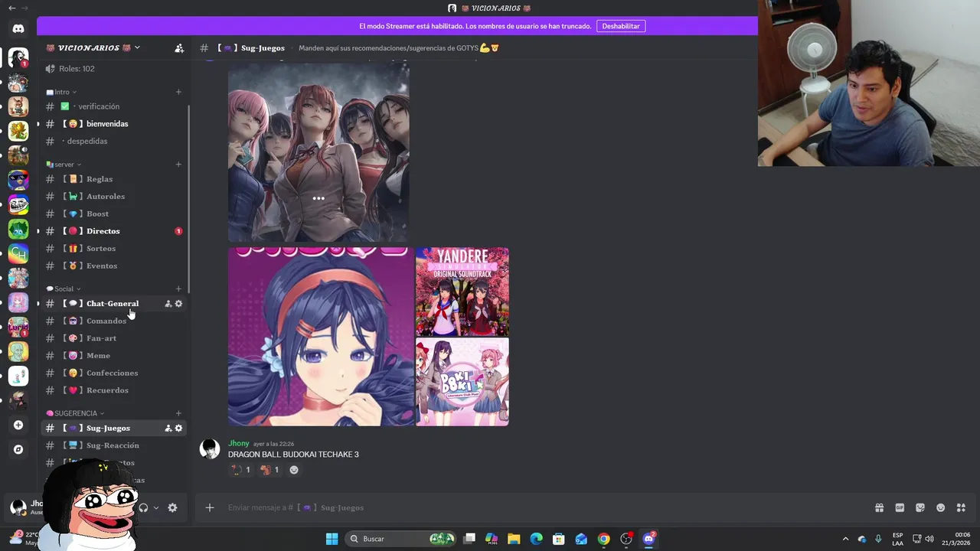Create invite for Sug-Juegos channel
980x551 pixels.
(x=168, y=428)
